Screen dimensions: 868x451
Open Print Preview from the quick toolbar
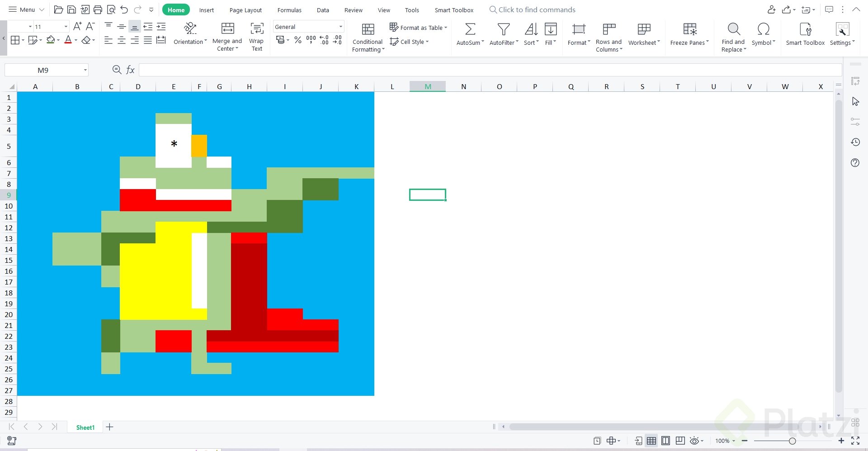(111, 9)
